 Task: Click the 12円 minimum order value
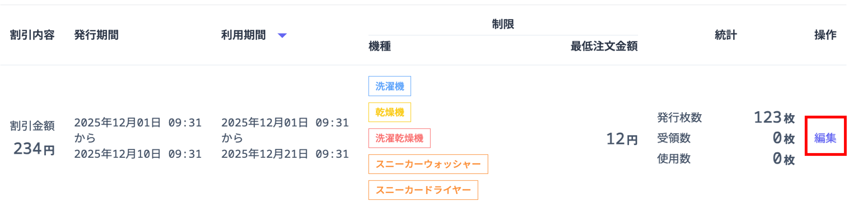(622, 139)
